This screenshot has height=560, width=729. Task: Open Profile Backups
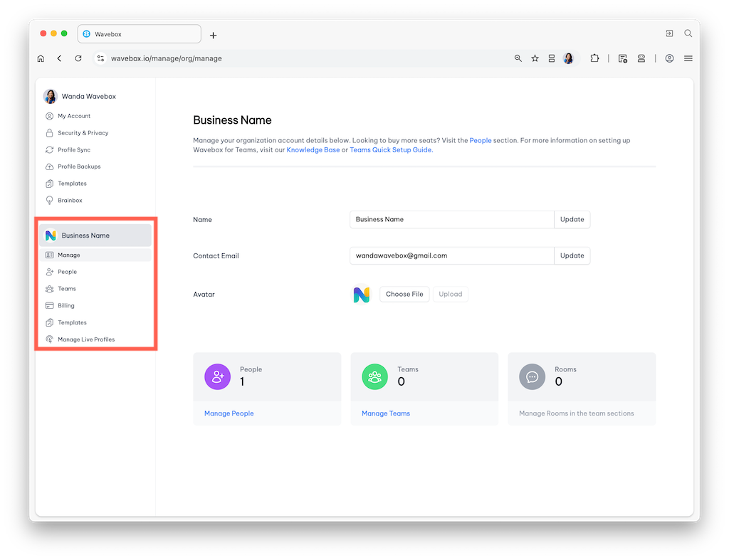(x=79, y=167)
